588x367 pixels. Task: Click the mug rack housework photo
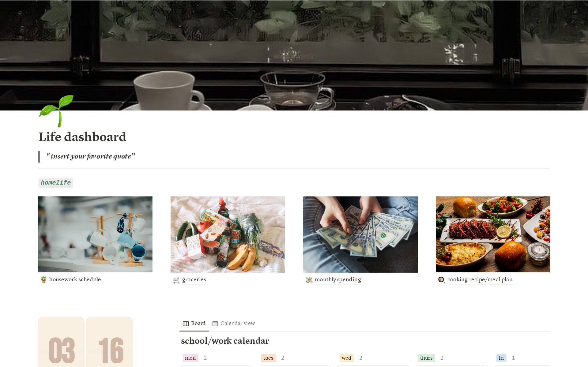pos(95,234)
